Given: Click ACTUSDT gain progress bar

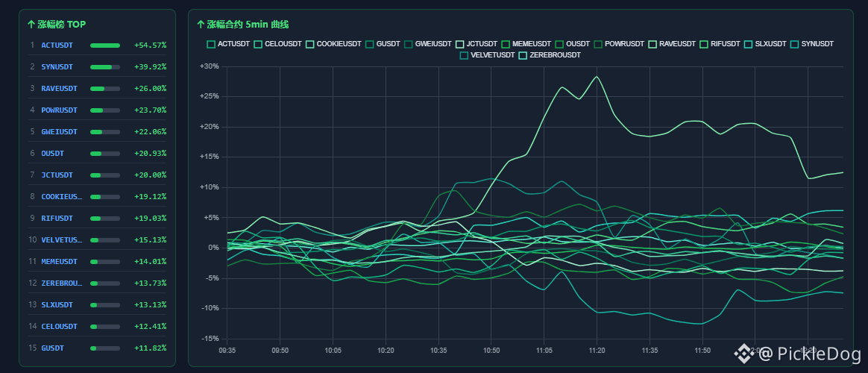Looking at the screenshot, I should (x=105, y=46).
